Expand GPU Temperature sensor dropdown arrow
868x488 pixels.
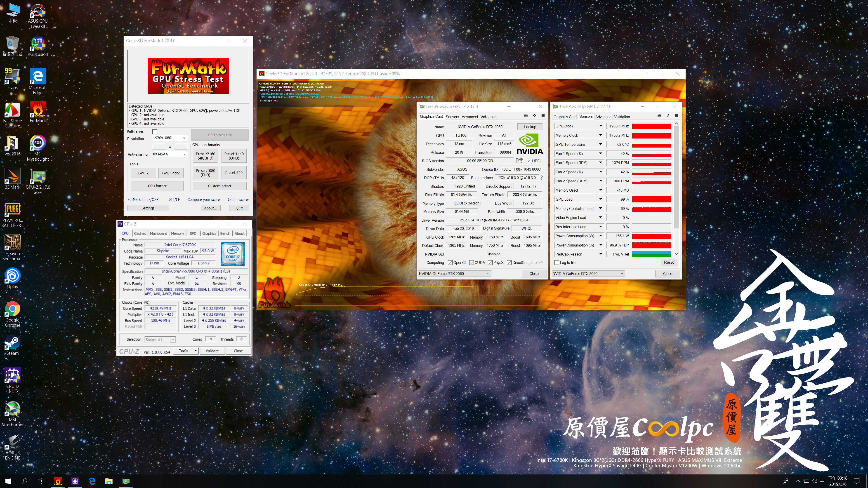tap(600, 144)
